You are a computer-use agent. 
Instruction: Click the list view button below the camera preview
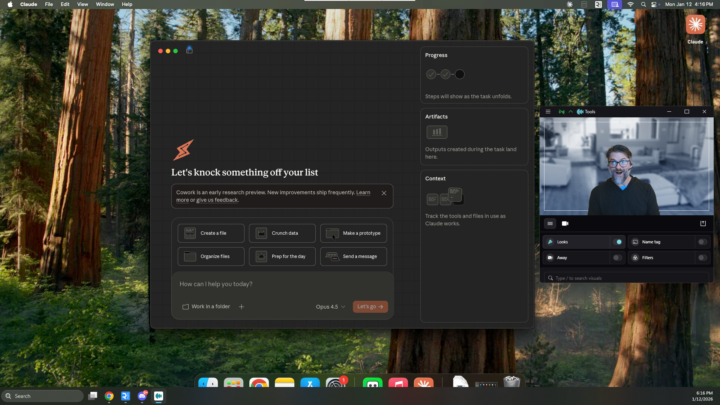[550, 224]
